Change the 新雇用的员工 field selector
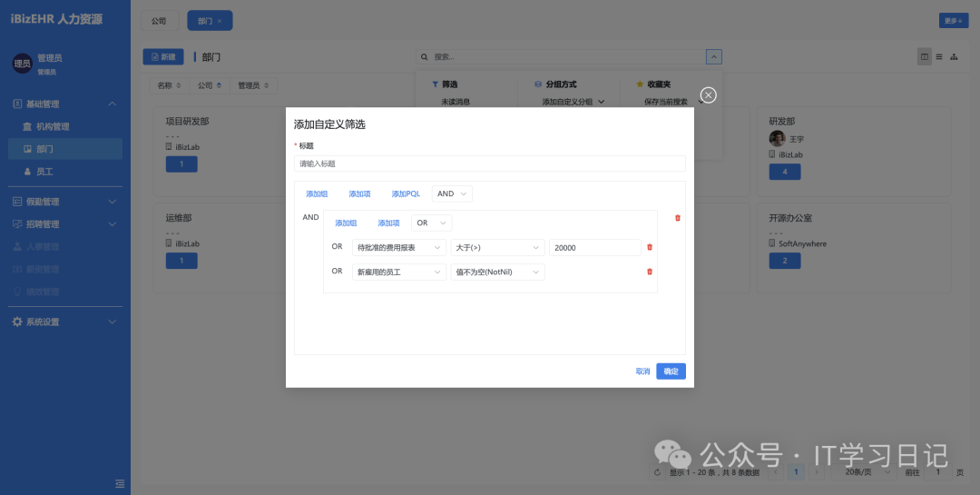Viewport: 980px width, 495px height. pos(398,272)
